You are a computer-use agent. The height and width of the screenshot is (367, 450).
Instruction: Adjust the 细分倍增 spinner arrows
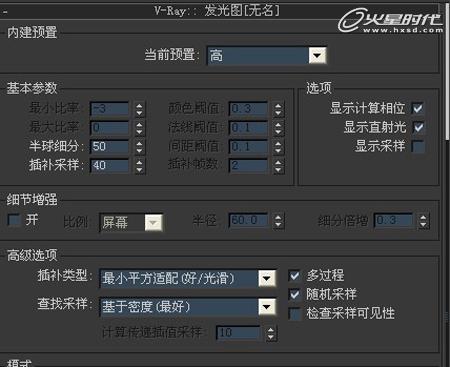click(423, 221)
